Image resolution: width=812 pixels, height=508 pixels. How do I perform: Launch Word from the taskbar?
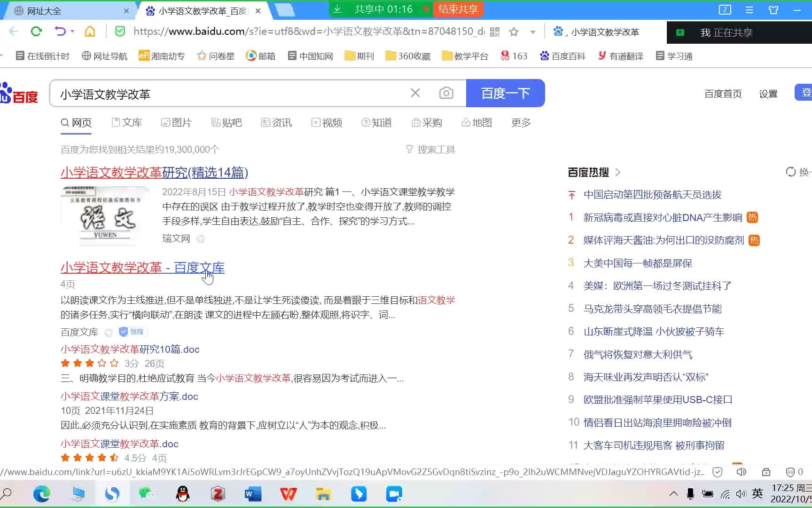pyautogui.click(x=253, y=494)
